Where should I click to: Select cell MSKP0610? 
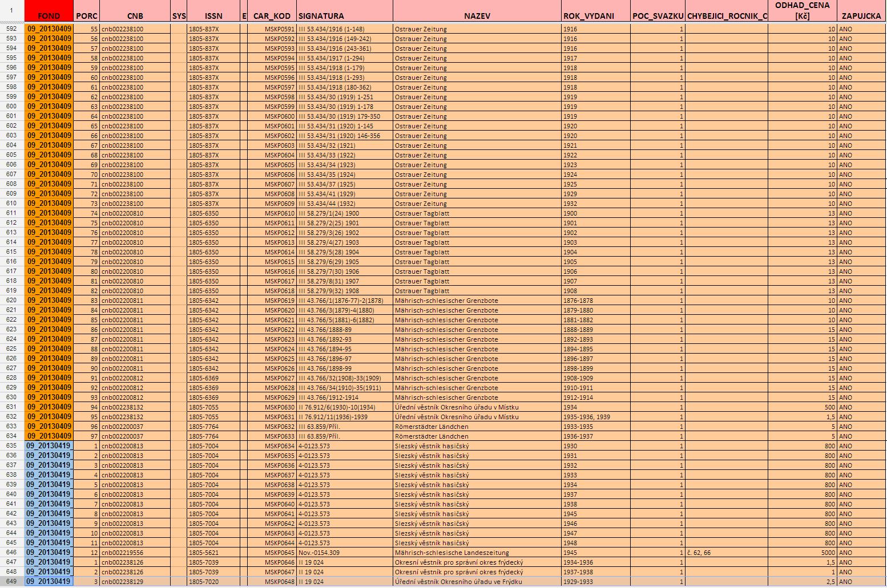[x=272, y=213]
